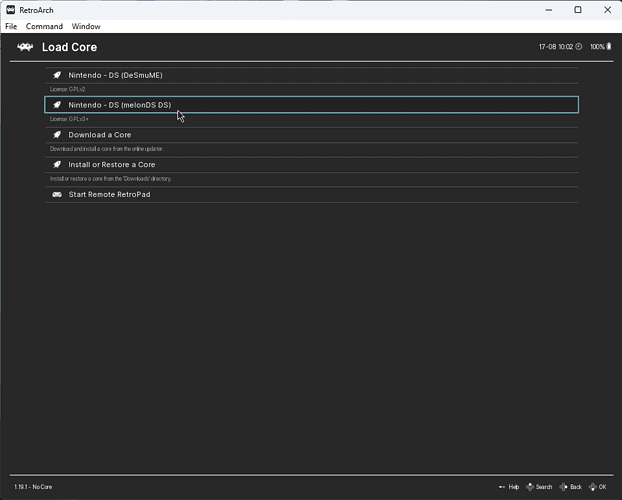Viewport: 622px width, 500px height.
Task: Click the rocket icon next to melonDS DS
Action: 57,105
